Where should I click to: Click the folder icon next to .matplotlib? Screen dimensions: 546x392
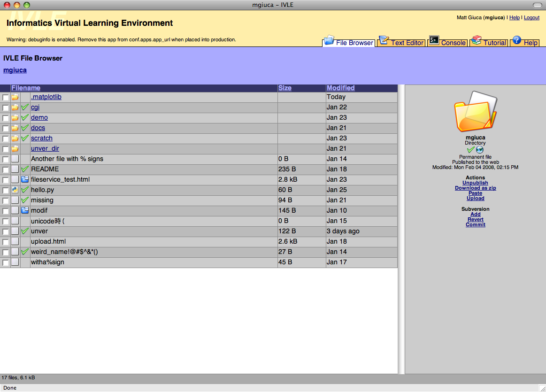coord(15,97)
